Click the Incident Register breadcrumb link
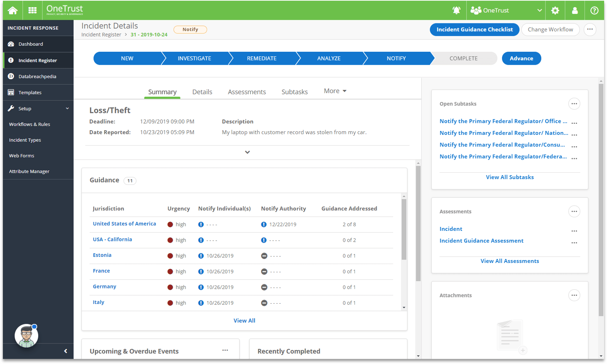Viewport: 607px width, 364px height. point(101,35)
